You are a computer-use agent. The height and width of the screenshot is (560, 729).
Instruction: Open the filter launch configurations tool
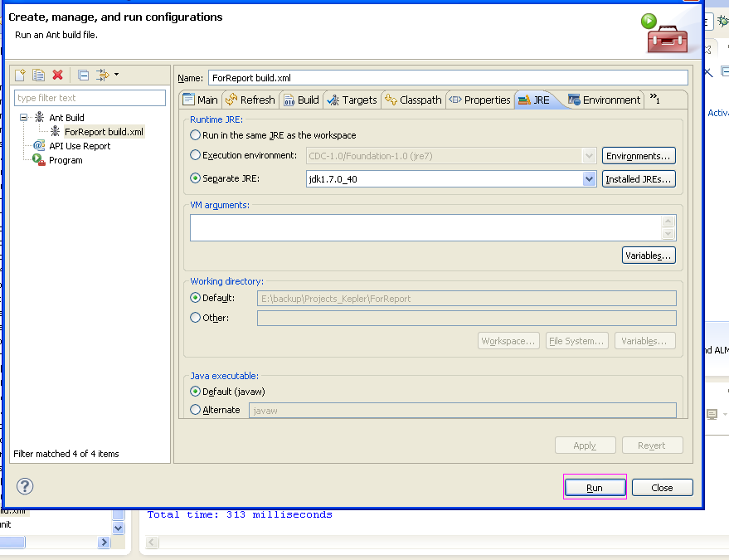pos(103,75)
